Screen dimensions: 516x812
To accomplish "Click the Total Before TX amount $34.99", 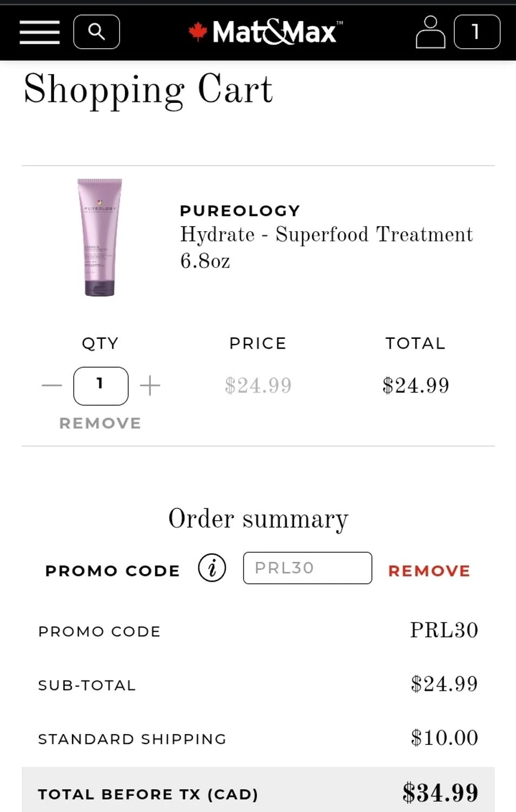I will point(440,793).
